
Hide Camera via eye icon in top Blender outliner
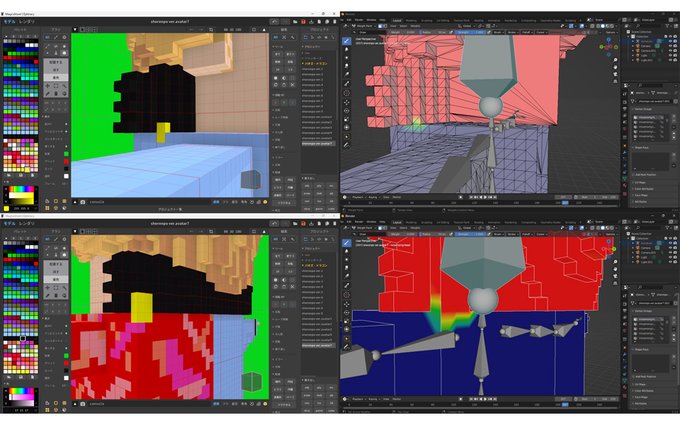click(670, 46)
